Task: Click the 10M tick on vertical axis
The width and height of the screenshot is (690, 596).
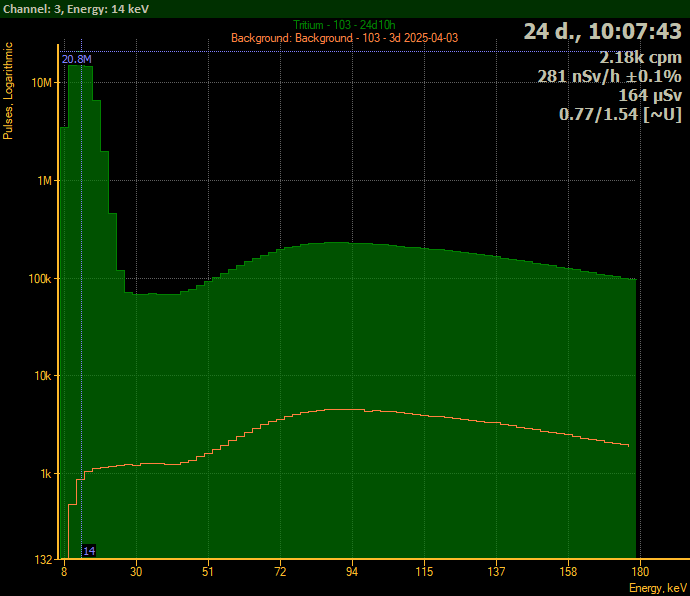Action: pyautogui.click(x=41, y=83)
